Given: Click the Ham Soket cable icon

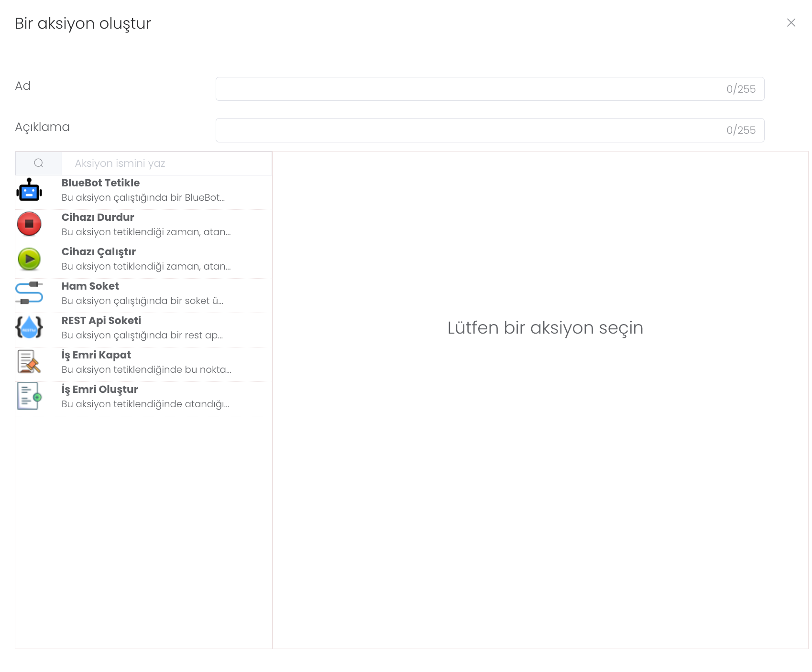Looking at the screenshot, I should 29,293.
